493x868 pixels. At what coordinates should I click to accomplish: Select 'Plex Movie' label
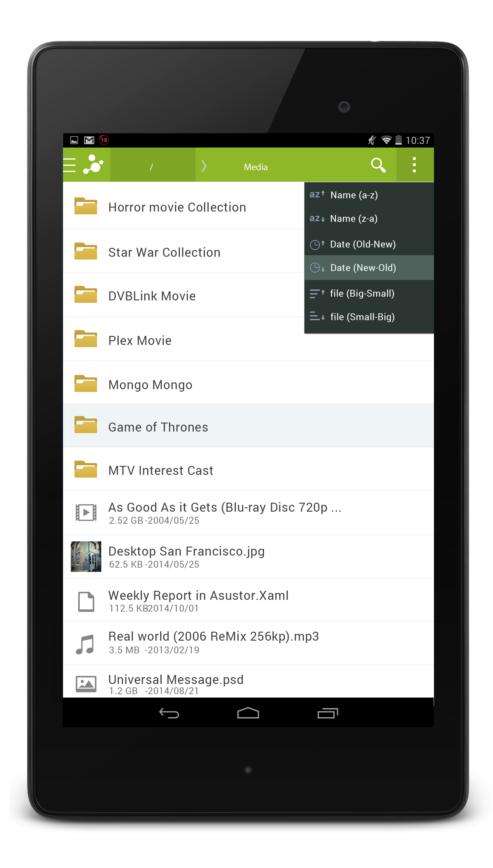click(140, 341)
